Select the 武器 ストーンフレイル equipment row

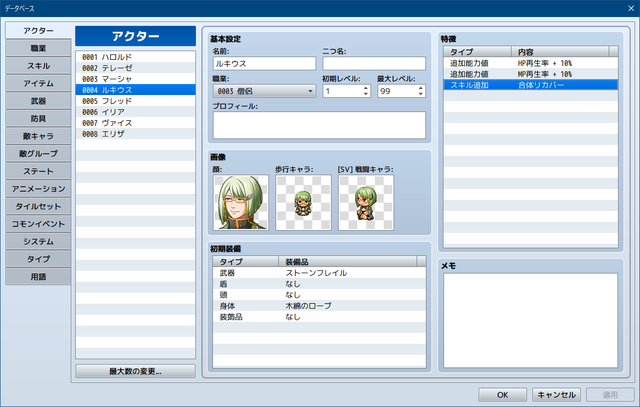coord(319,273)
